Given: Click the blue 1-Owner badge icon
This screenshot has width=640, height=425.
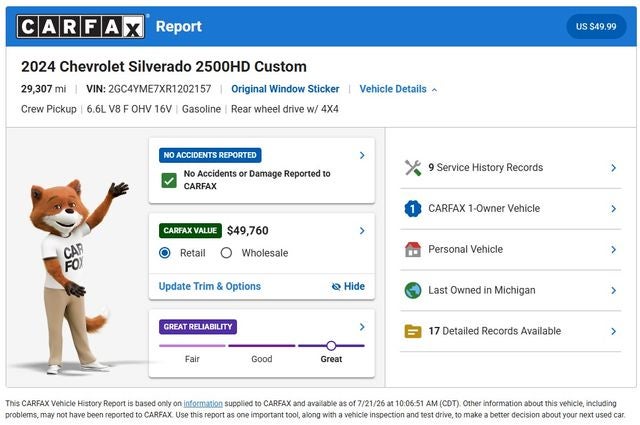Looking at the screenshot, I should coord(413,209).
